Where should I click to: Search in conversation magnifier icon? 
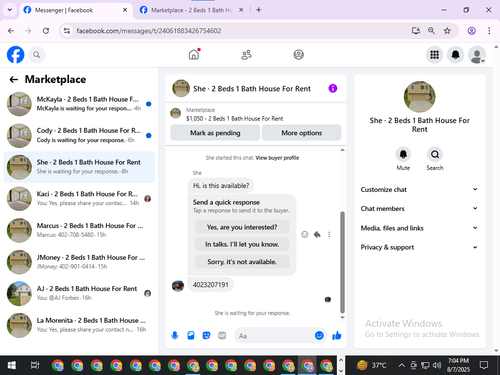pos(435,154)
